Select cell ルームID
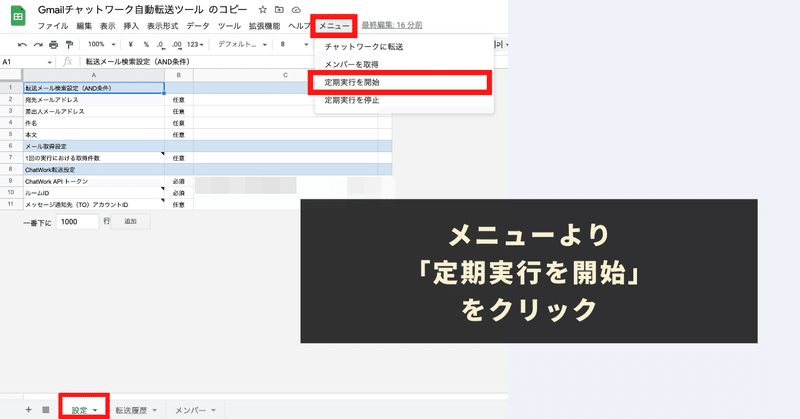Image resolution: width=800 pixels, height=419 pixels. point(94,193)
